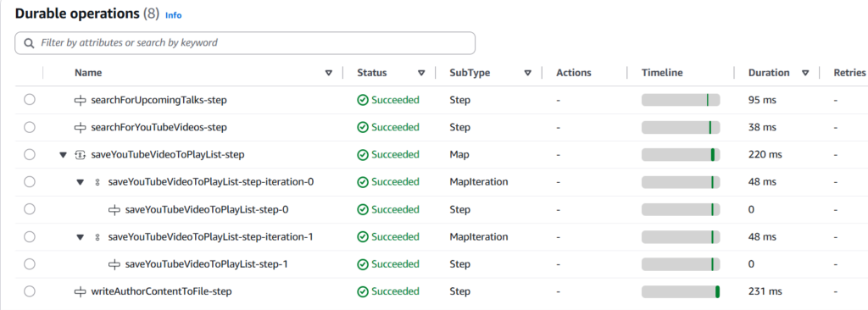Click the saveYouTubeVideoToPlayList-step-0 name text
The height and width of the screenshot is (310, 868).
pos(207,210)
